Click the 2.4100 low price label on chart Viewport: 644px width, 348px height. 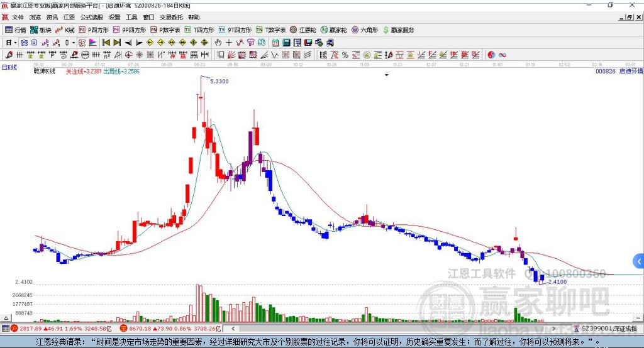(557, 282)
